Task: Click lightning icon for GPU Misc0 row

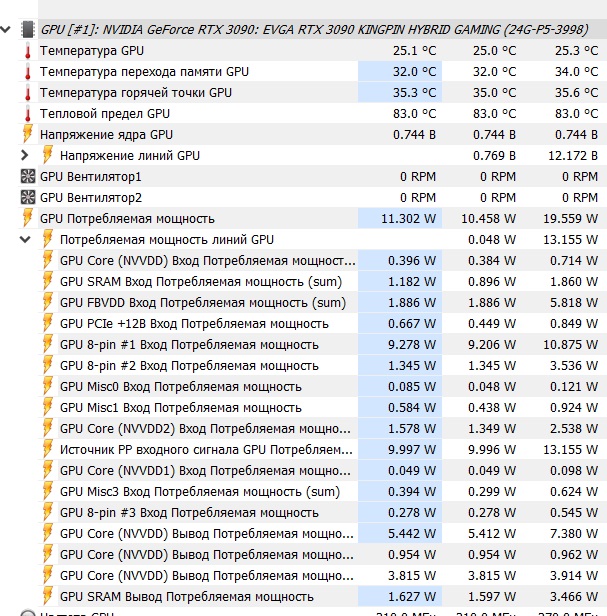Action: click(48, 386)
